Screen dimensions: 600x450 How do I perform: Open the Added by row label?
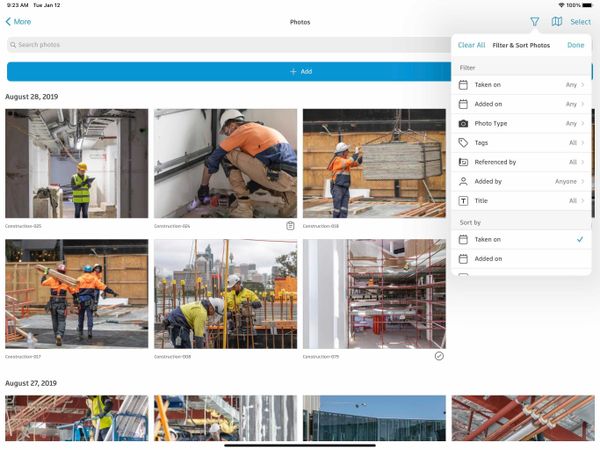pyautogui.click(x=488, y=181)
